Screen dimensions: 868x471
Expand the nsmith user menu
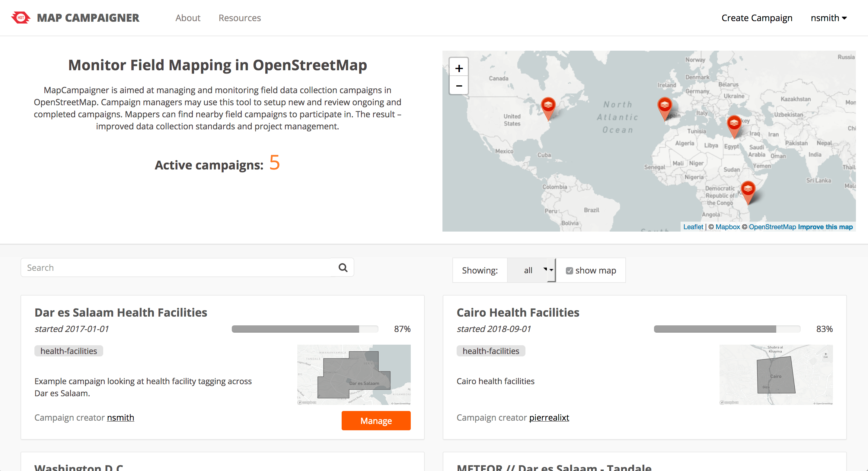(x=828, y=18)
